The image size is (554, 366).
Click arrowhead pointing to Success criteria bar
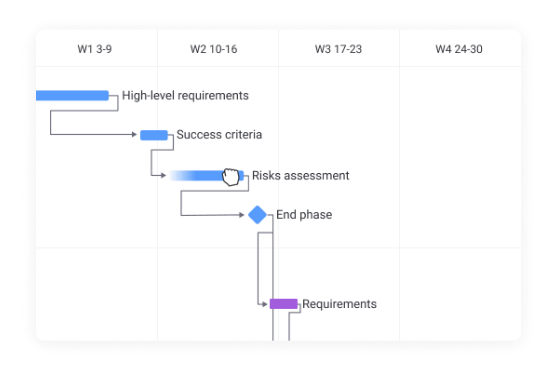(x=134, y=134)
